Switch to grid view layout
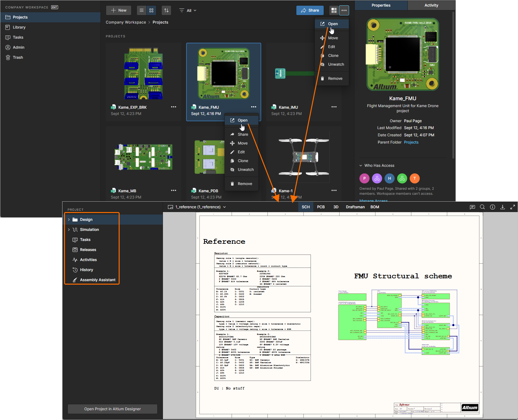 [151, 10]
